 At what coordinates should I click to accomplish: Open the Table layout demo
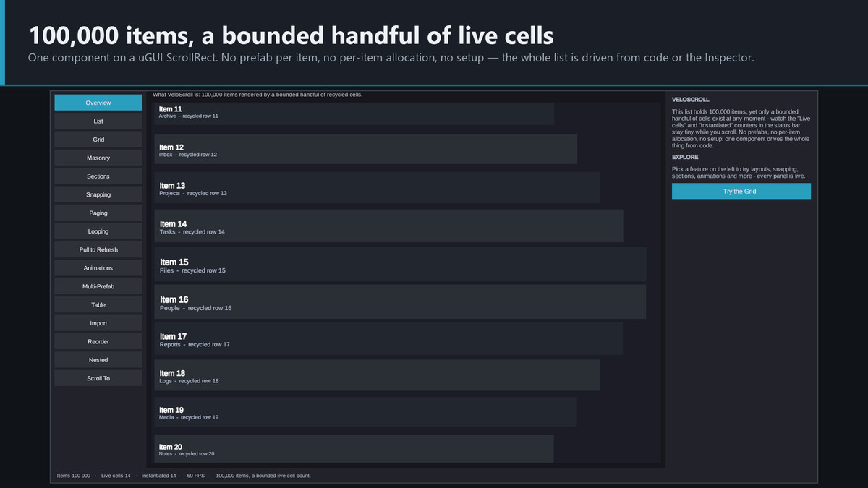click(98, 305)
